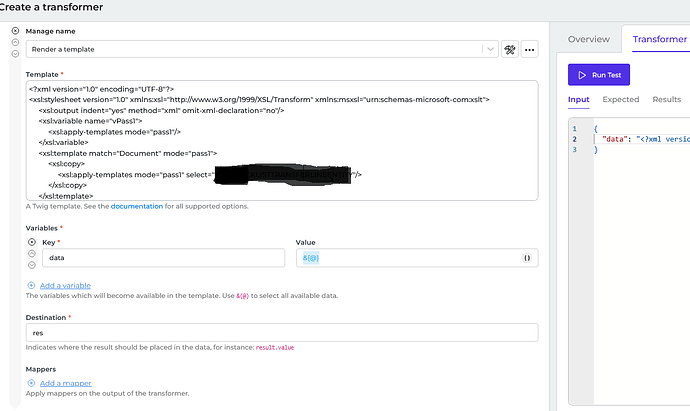Move the Manage name step down
The width and height of the screenshot is (690, 411).
[x=15, y=54]
